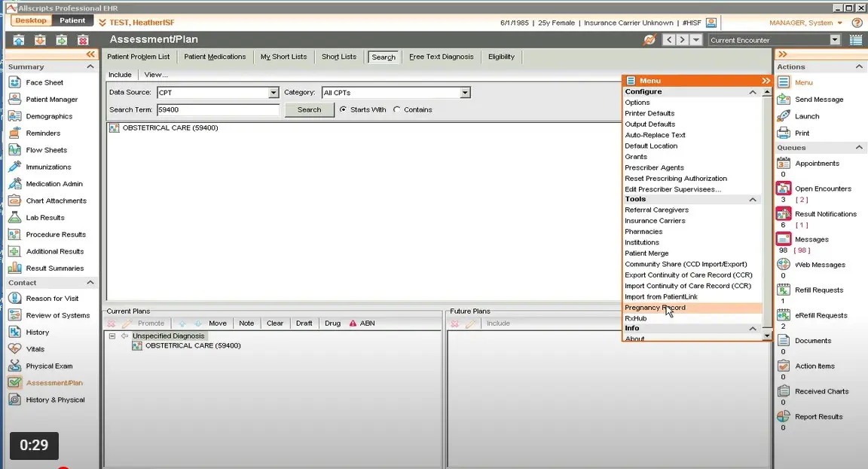This screenshot has width=868, height=469.
Task: Open the Refill Requests queue icon
Action: [x=784, y=290]
